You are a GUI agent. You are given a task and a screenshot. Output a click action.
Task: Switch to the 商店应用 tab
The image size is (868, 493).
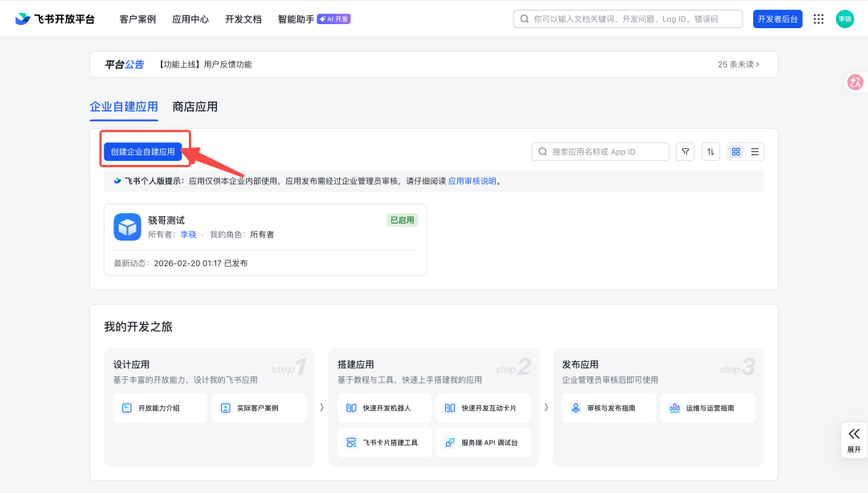tap(193, 106)
